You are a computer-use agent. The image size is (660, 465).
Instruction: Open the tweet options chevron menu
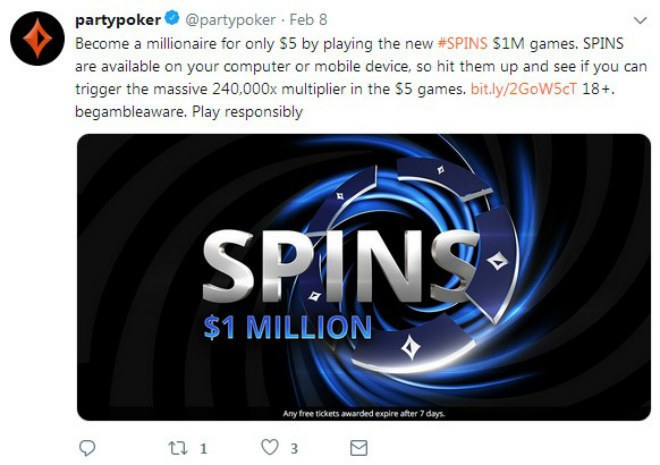point(639,20)
